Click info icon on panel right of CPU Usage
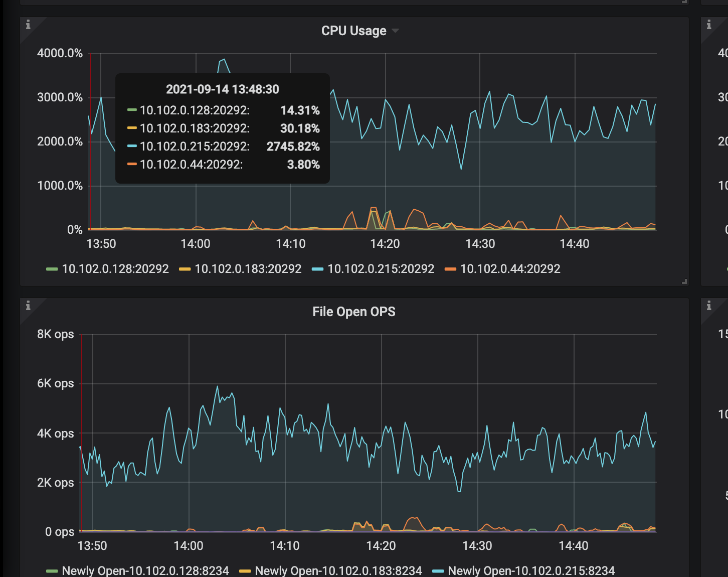This screenshot has height=577, width=728. click(709, 25)
